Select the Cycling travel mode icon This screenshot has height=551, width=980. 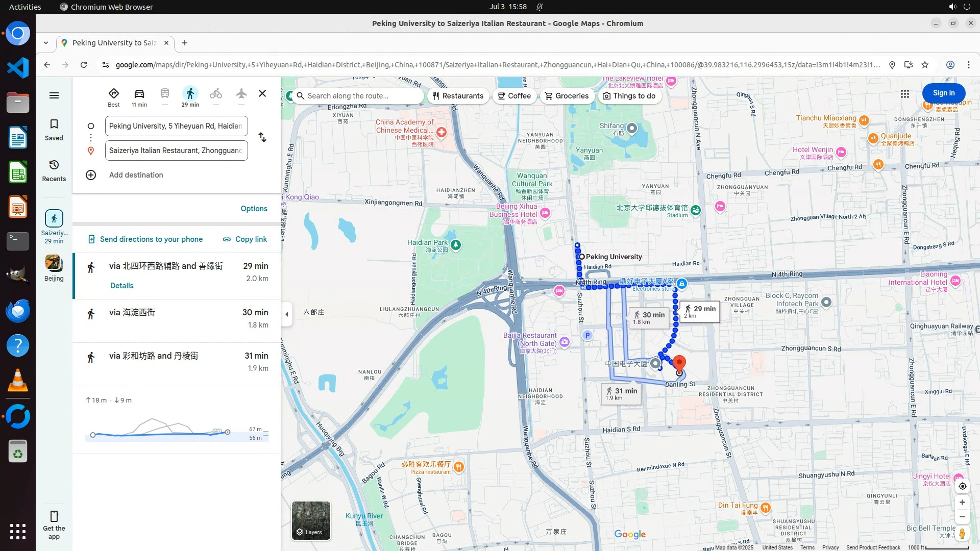215,94
